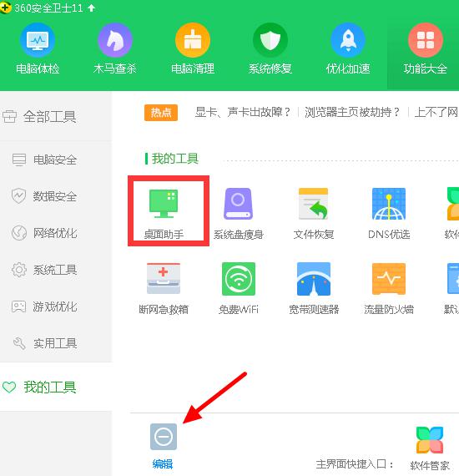Open 流量防火墙 tool
The width and height of the screenshot is (459, 476).
[389, 289]
